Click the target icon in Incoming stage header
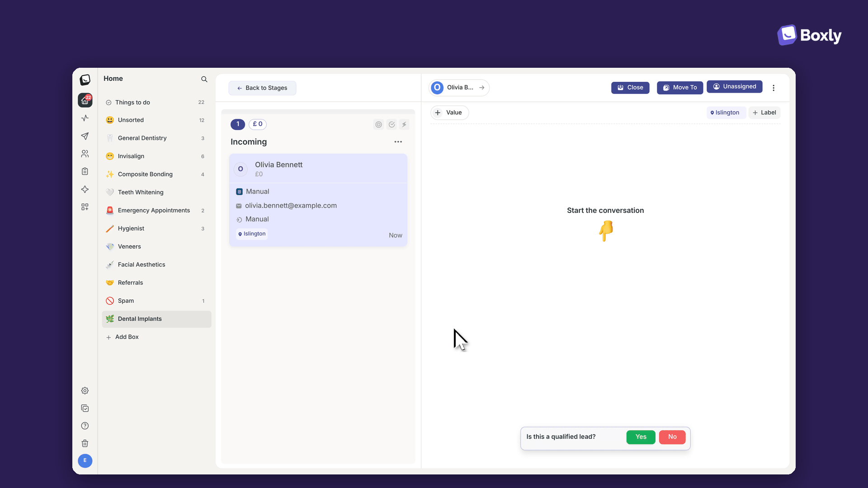Image resolution: width=868 pixels, height=488 pixels. [379, 125]
